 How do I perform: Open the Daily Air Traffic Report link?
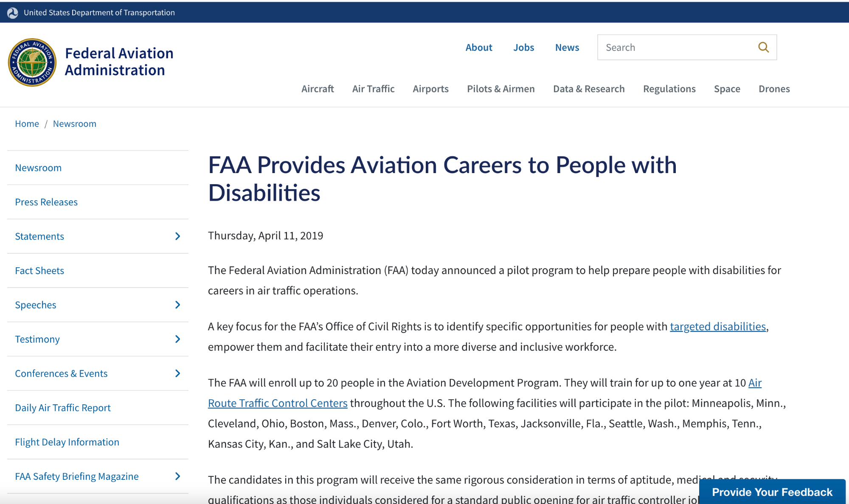click(63, 408)
